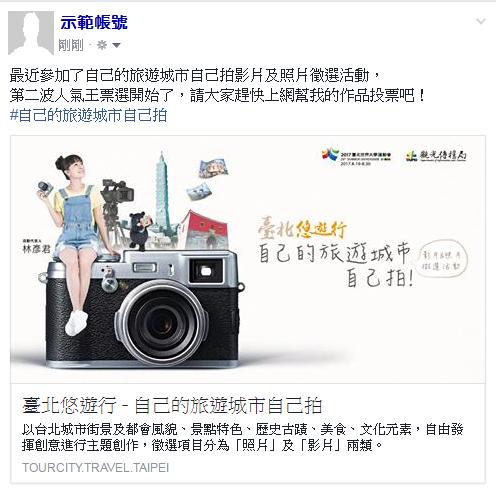The image size is (496, 492).
Task: Click the 2017 Universiade logo in banner
Action: pos(356,157)
